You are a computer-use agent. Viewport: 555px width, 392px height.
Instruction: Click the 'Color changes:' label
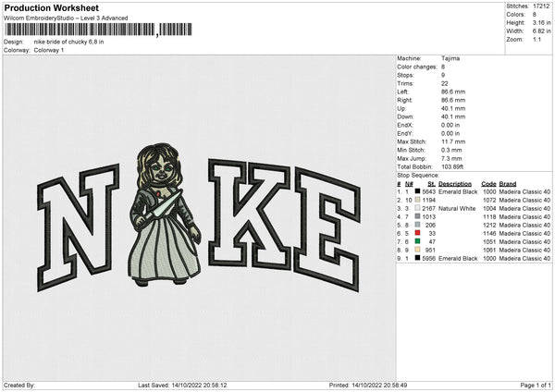417,67
